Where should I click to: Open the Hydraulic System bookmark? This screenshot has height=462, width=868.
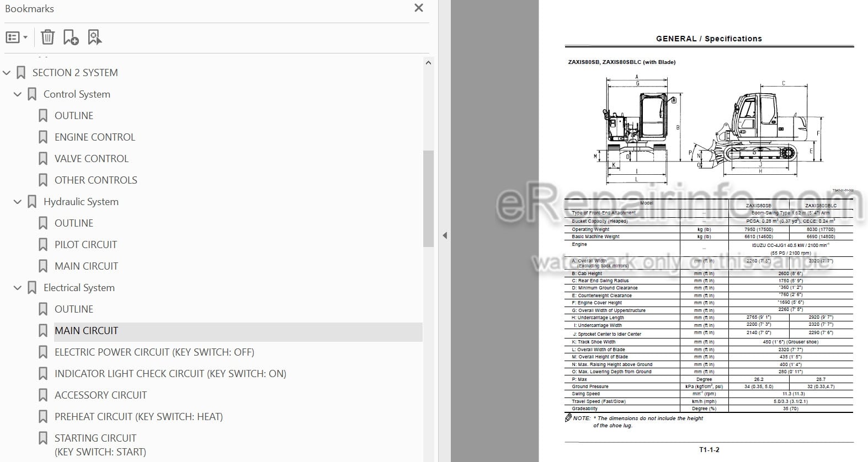[81, 202]
